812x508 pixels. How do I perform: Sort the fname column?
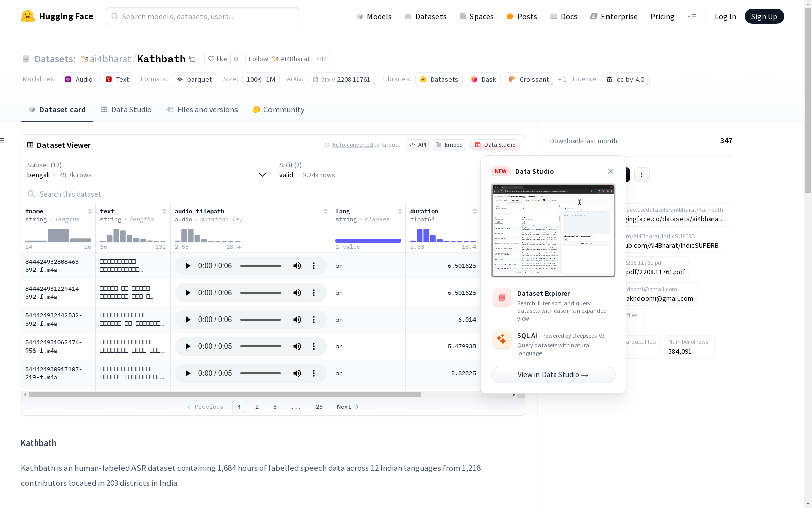pyautogui.click(x=90, y=211)
